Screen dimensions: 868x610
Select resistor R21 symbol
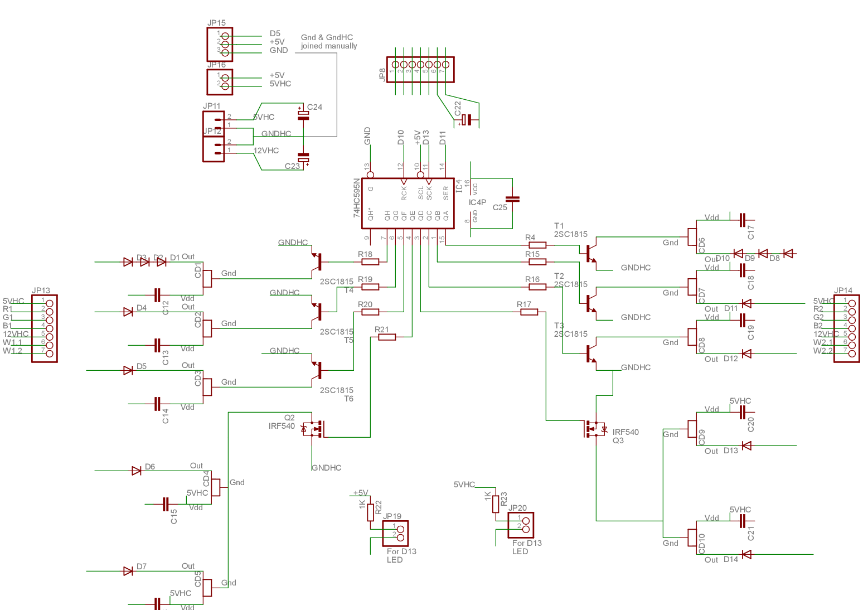click(387, 337)
